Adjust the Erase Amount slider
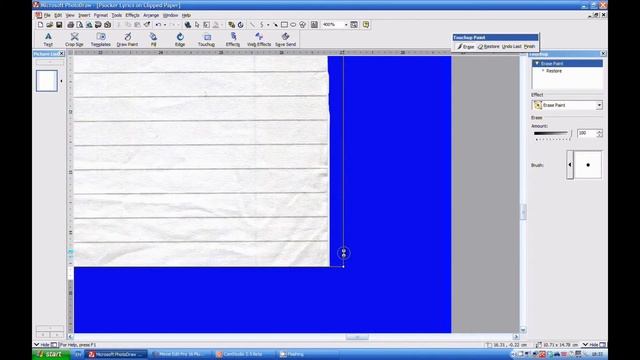This screenshot has height=360, width=640. [553, 133]
